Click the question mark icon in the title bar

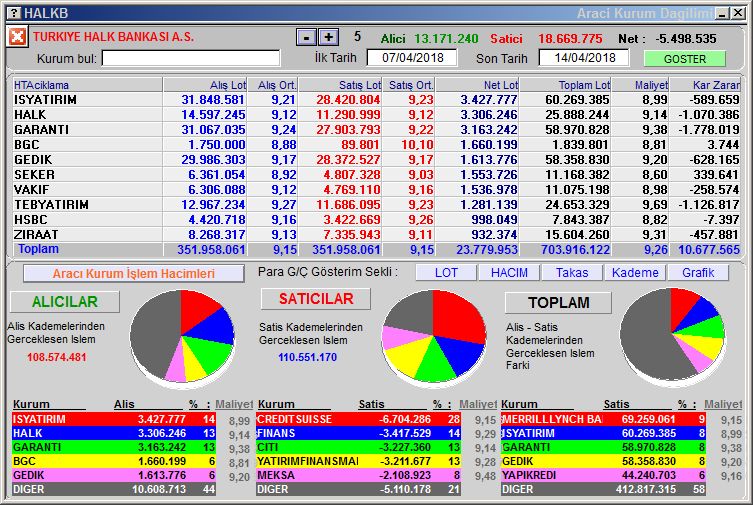(x=15, y=13)
